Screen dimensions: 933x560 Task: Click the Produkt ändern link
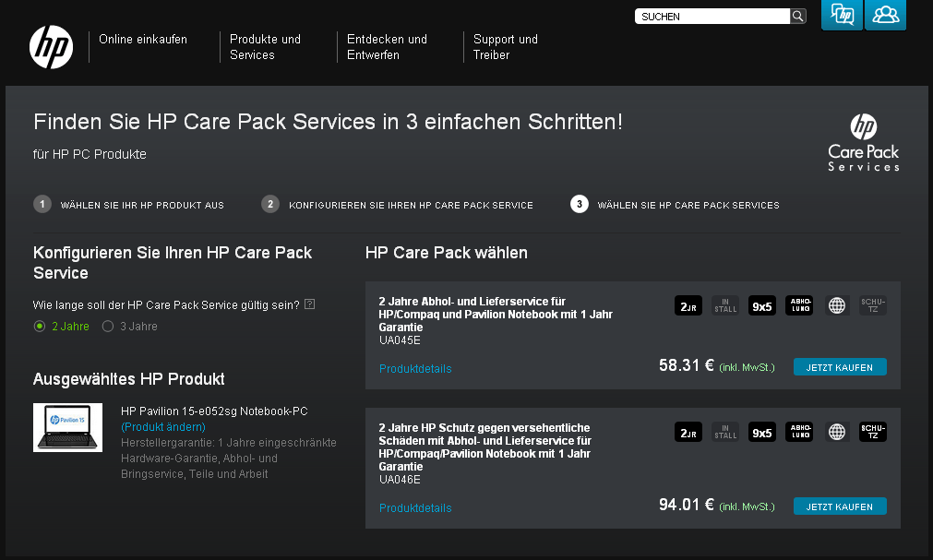coord(163,427)
